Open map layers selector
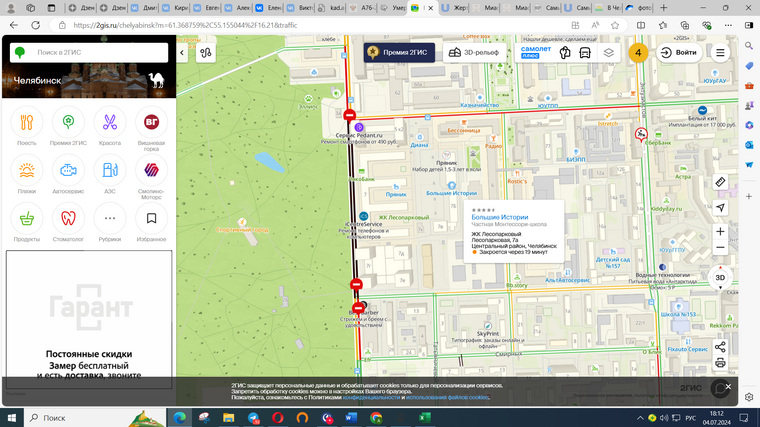760x427 pixels. [609, 52]
